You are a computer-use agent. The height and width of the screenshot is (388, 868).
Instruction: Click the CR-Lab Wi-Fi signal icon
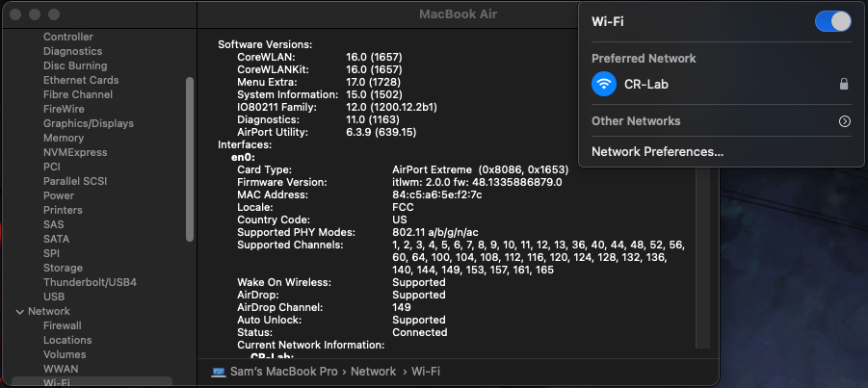[604, 84]
